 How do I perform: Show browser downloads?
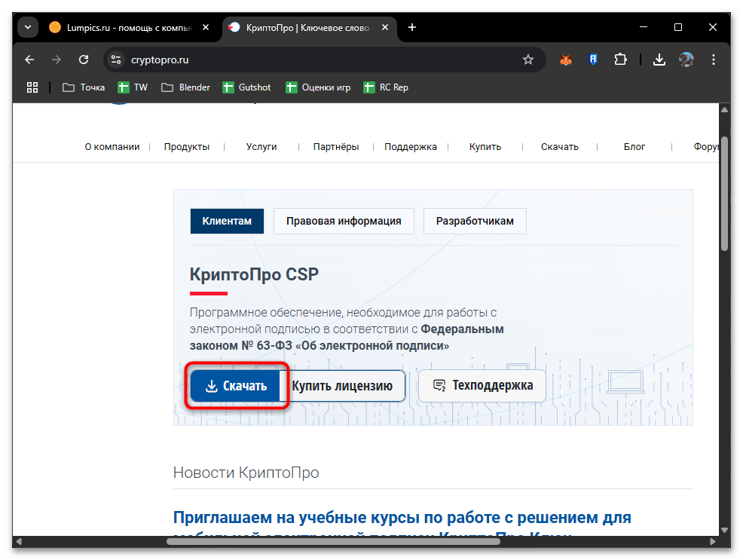coord(659,60)
